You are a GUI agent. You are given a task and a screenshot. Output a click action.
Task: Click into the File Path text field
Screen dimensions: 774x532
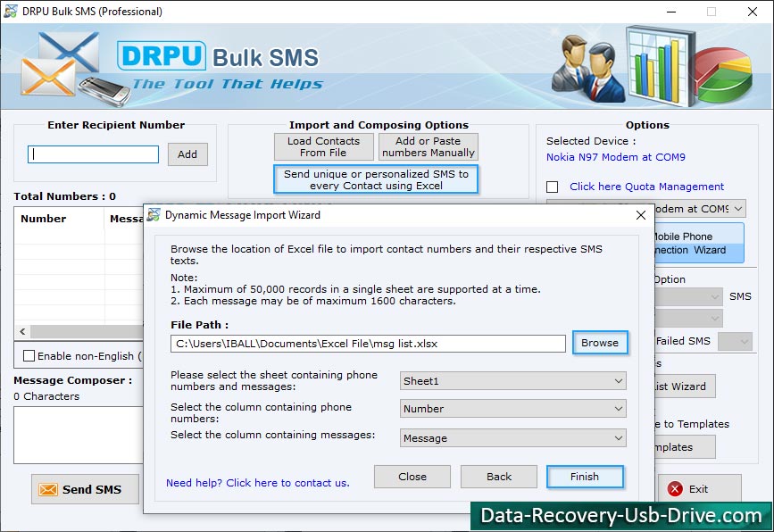tap(368, 344)
